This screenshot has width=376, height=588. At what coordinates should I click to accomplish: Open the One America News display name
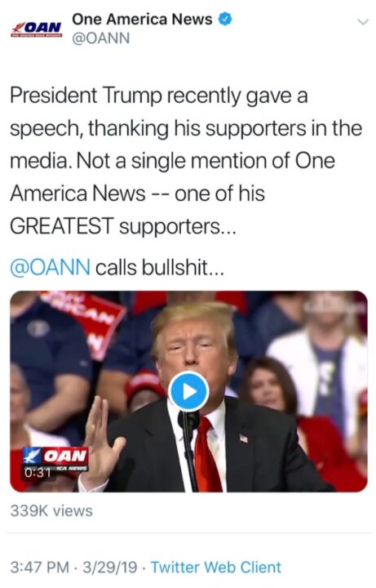[x=142, y=19]
